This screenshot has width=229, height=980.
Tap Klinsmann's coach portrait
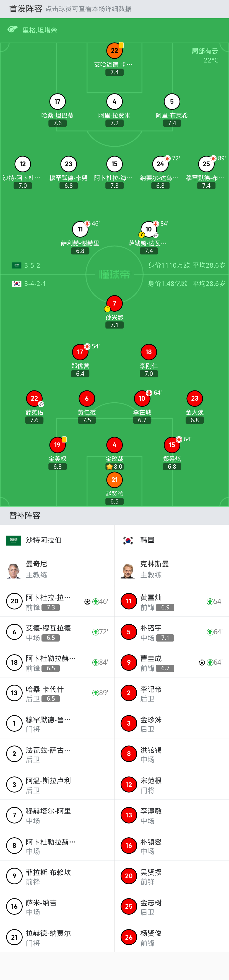tap(128, 570)
